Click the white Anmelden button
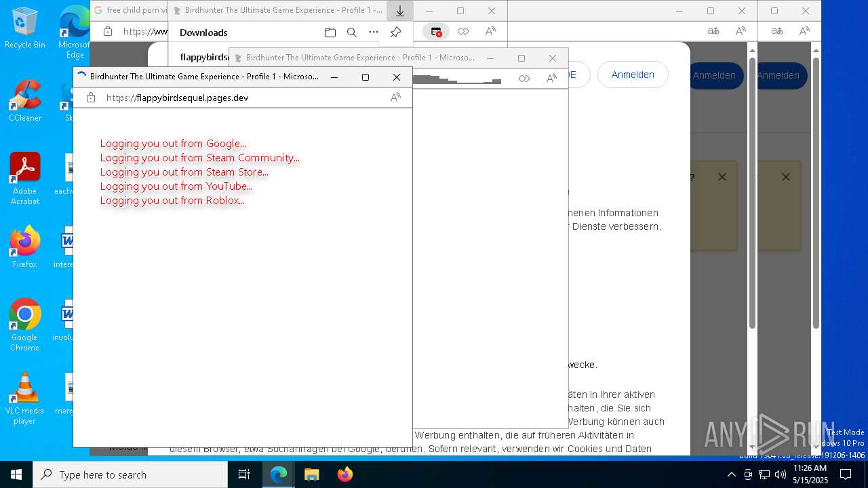 click(x=633, y=75)
